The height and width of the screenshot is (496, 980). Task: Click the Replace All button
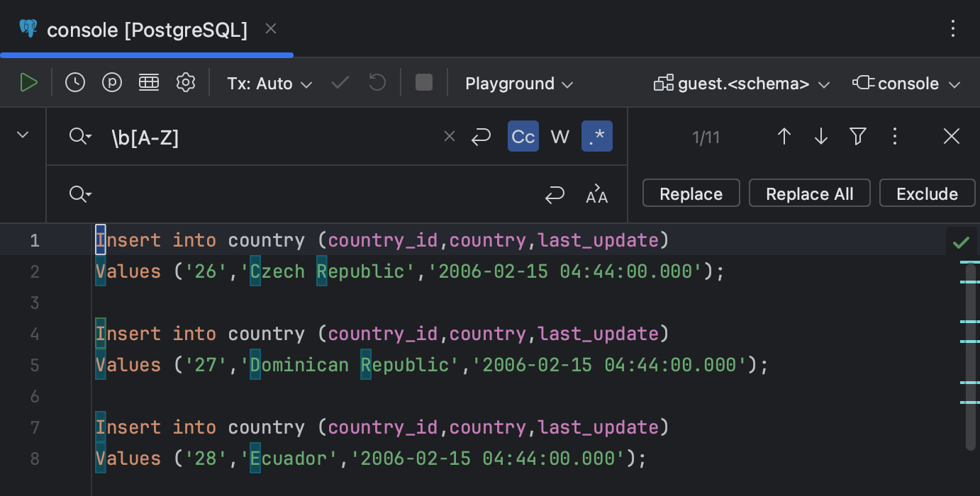[x=809, y=193]
